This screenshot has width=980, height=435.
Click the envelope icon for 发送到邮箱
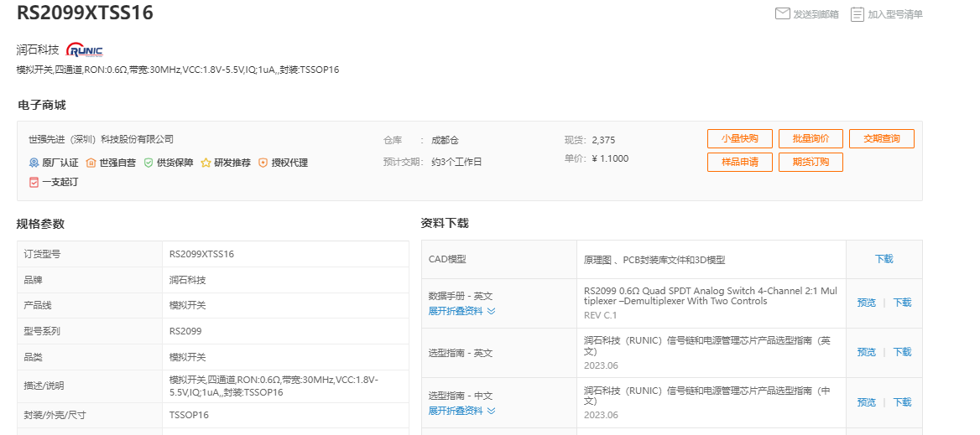(783, 13)
